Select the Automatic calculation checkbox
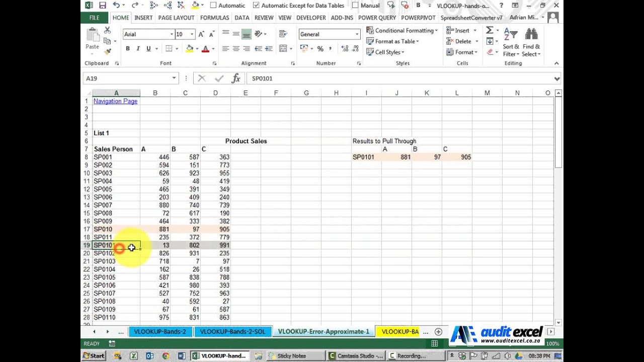The height and width of the screenshot is (362, 644). coord(213,5)
